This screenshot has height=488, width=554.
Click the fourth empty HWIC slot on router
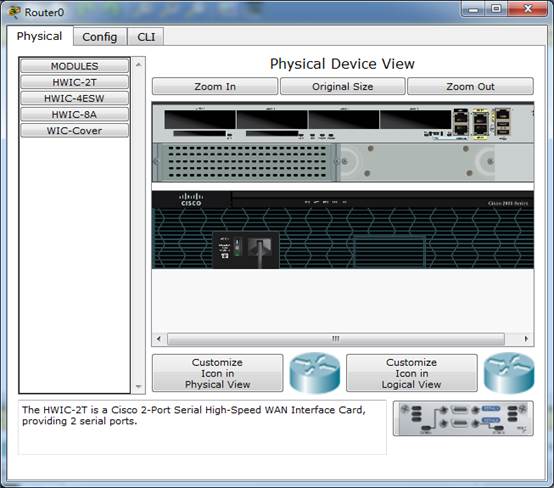pyautogui.click(x=416, y=119)
